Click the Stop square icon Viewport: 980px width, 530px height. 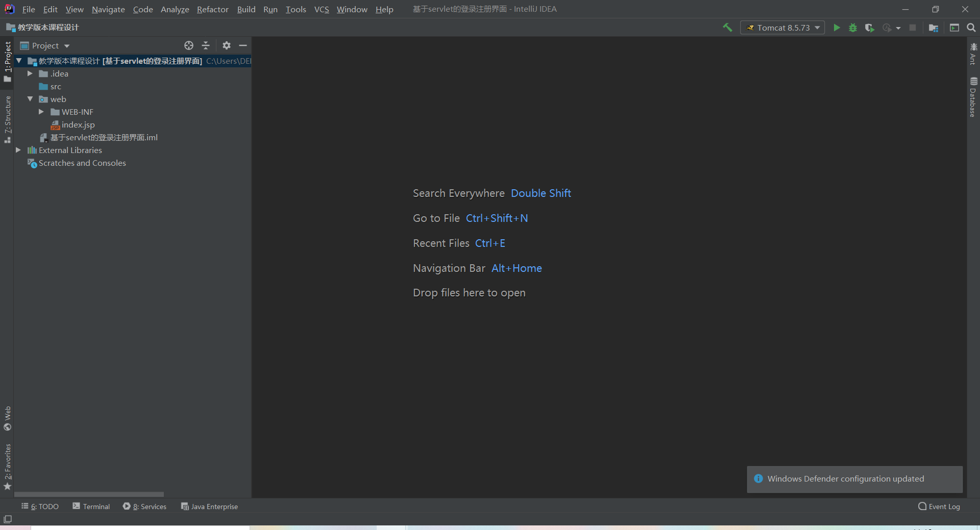pos(913,28)
